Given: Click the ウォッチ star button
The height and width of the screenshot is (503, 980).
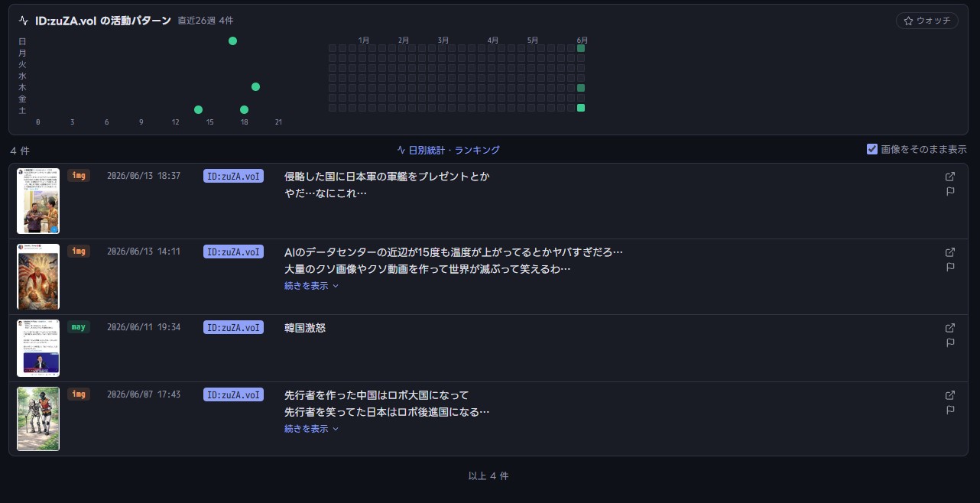Looking at the screenshot, I should [926, 21].
